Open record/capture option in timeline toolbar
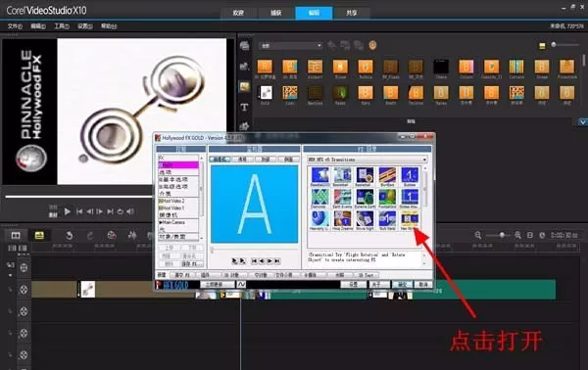This screenshot has height=370, width=588. [x=112, y=235]
